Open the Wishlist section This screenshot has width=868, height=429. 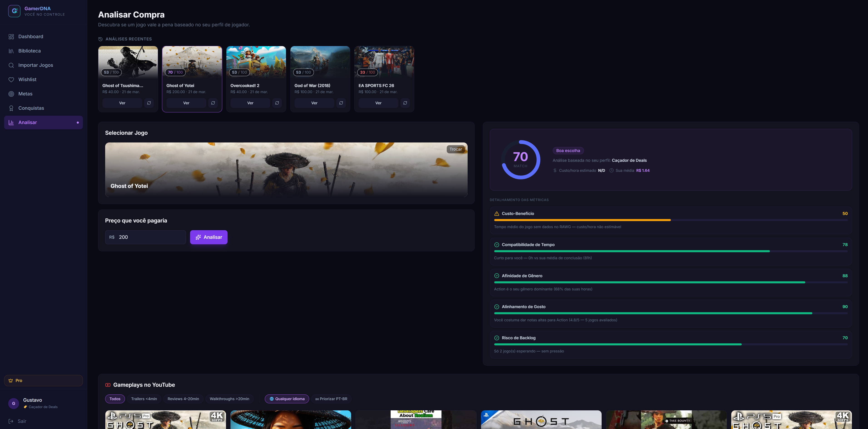point(43,80)
